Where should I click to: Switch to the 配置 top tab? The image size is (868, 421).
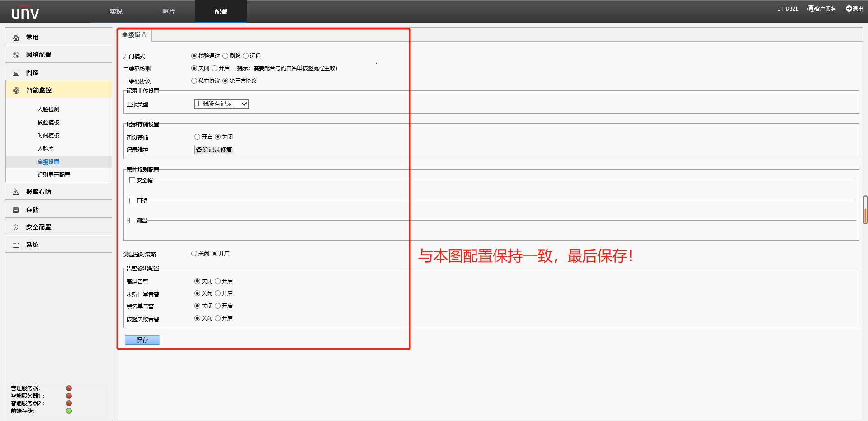point(221,12)
